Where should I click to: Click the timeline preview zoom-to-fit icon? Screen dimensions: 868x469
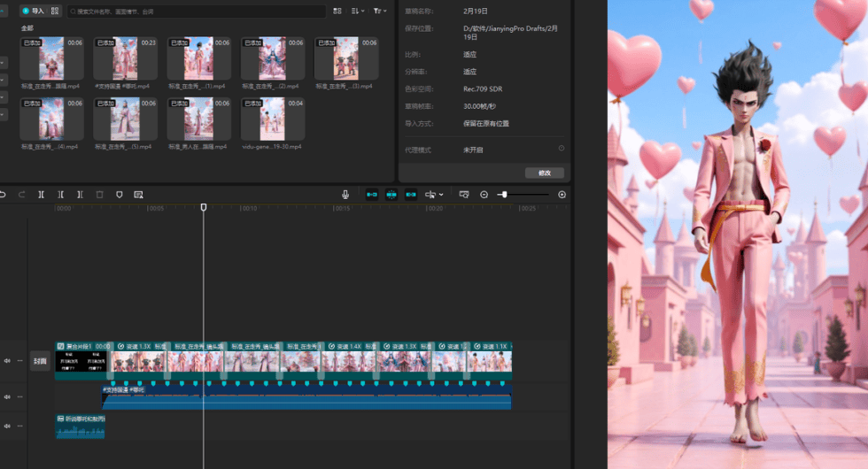click(x=463, y=195)
